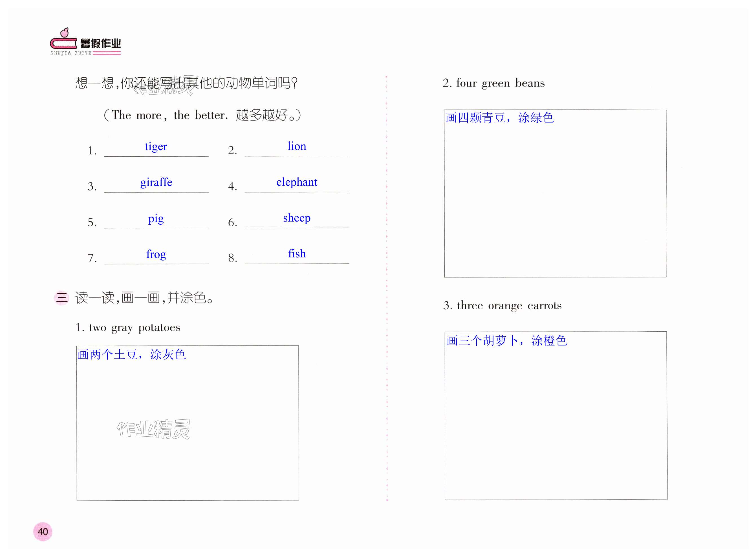Click the heading four green beans
Screen dimensions: 756x556
(493, 83)
